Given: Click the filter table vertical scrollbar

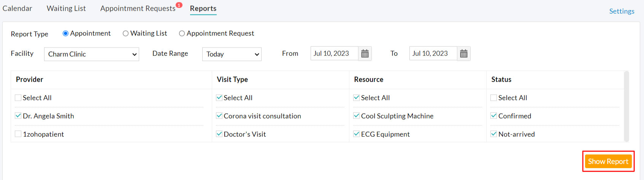Looking at the screenshot, I should [x=627, y=106].
